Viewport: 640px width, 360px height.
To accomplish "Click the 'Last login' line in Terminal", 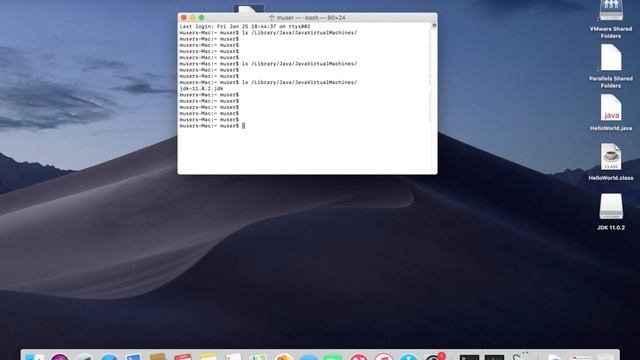I will coord(245,27).
